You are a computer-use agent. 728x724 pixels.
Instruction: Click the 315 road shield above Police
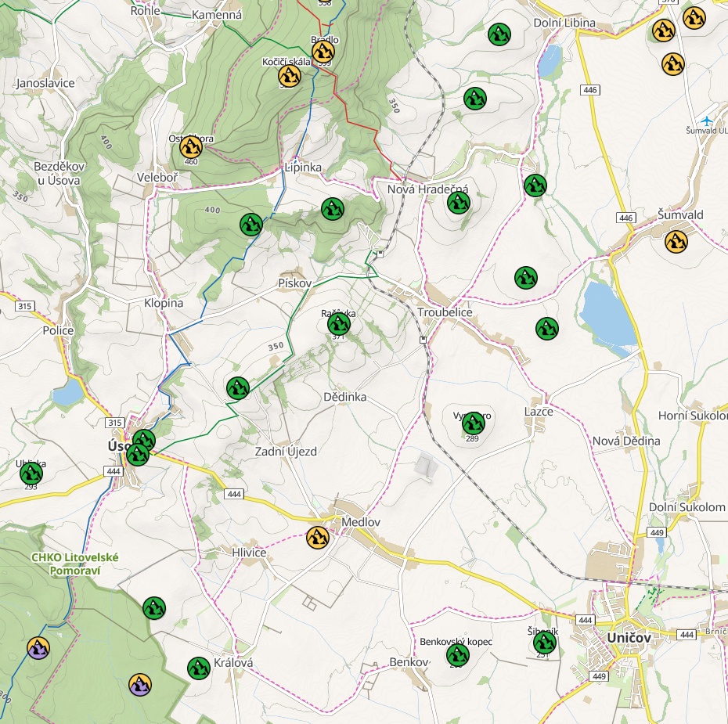[24, 305]
